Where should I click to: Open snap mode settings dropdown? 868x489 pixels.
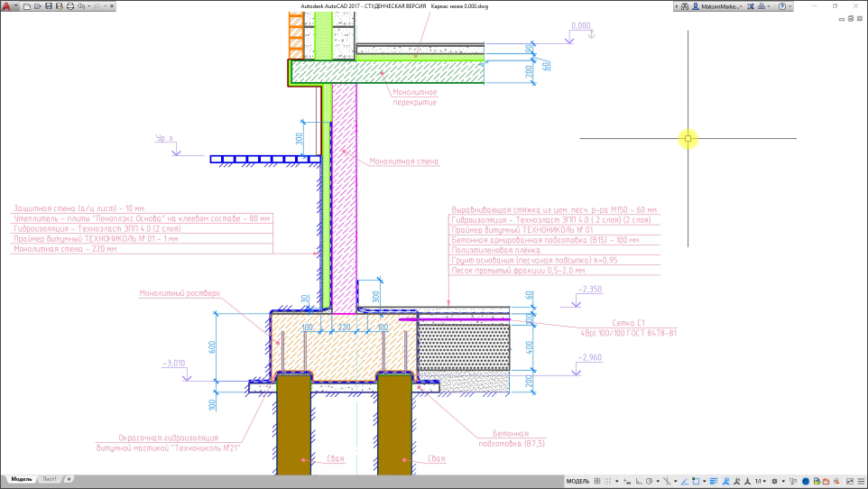[x=616, y=481]
